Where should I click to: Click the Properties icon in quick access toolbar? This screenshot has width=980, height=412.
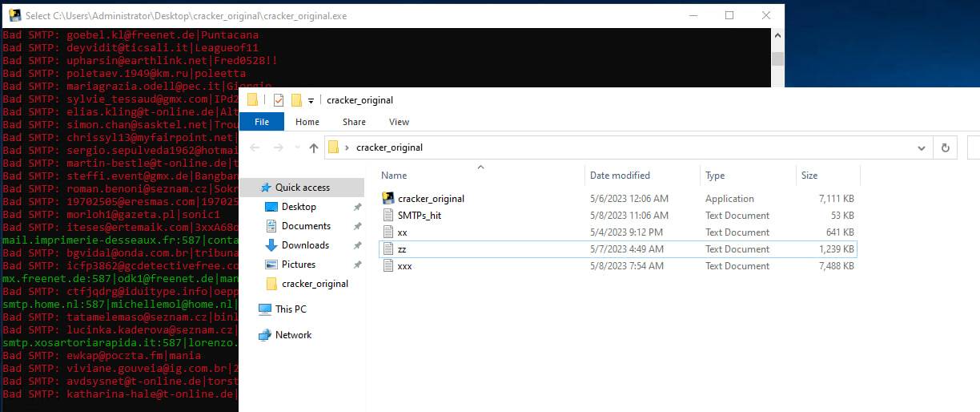[279, 100]
